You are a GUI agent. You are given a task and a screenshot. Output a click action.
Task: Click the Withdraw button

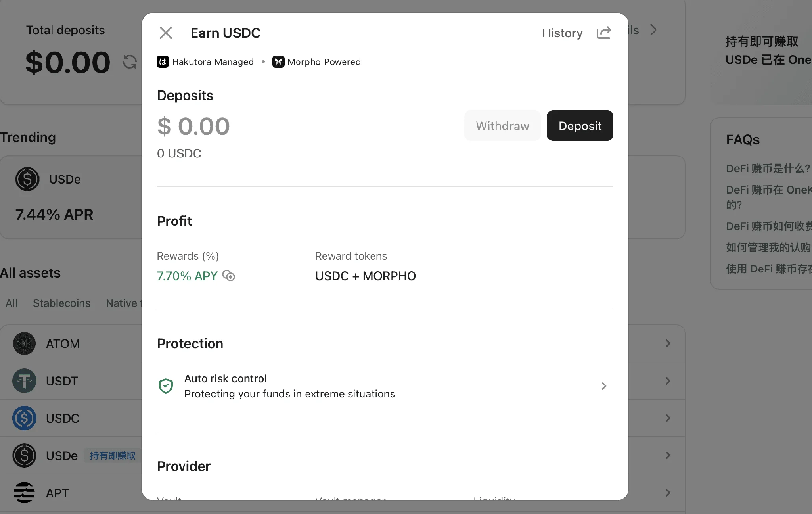point(502,126)
